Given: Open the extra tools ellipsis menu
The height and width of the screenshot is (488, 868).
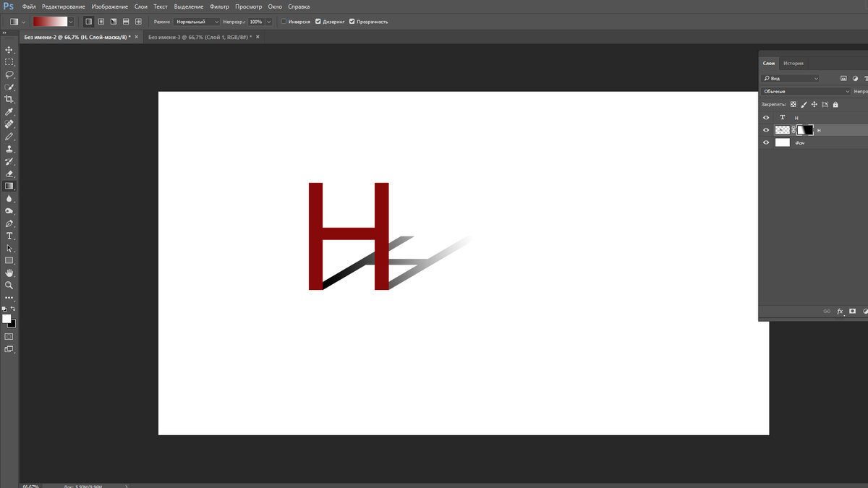Looking at the screenshot, I should 9,297.
